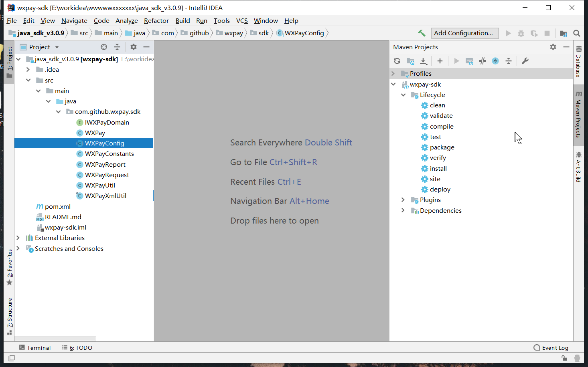Click the Debug bug icon in main toolbar
The image size is (588, 367).
521,33
